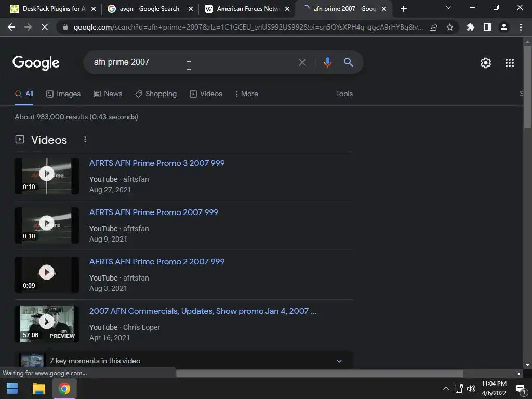Select the All search filter

pos(24,94)
